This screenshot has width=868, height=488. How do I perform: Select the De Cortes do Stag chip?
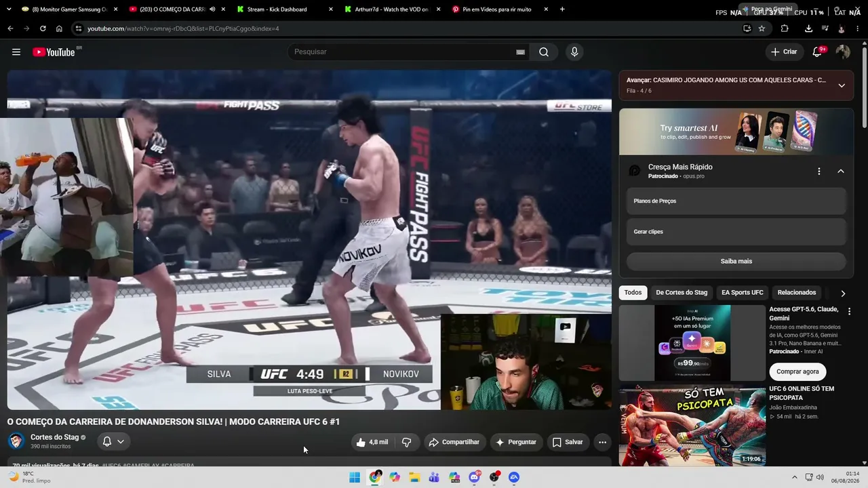[682, 293]
